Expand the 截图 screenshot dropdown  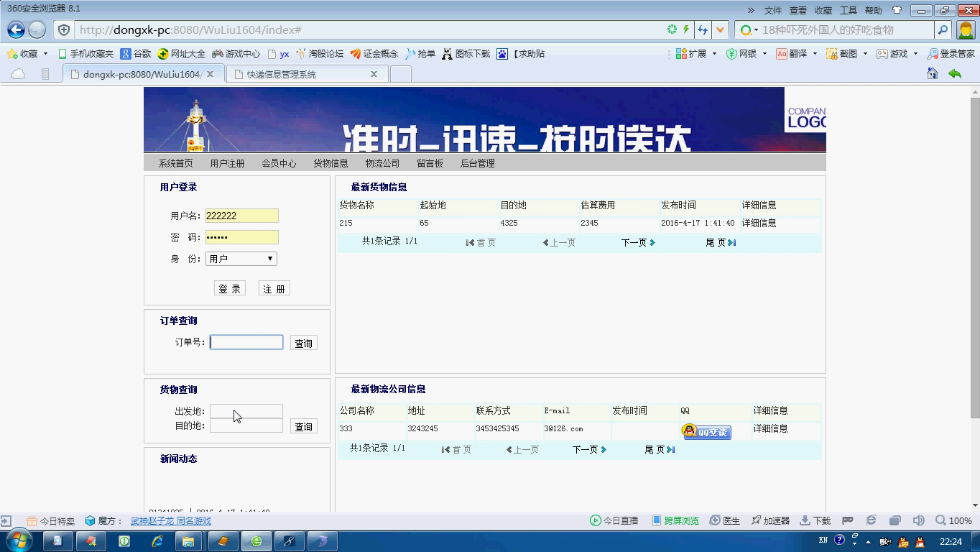point(865,54)
